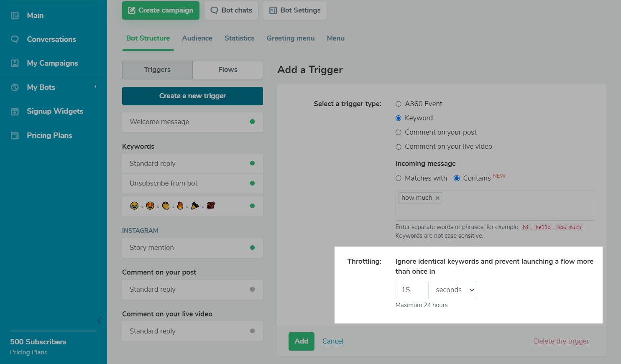
Task: Click the Signup Widgets sidebar icon
Action: coord(15,111)
